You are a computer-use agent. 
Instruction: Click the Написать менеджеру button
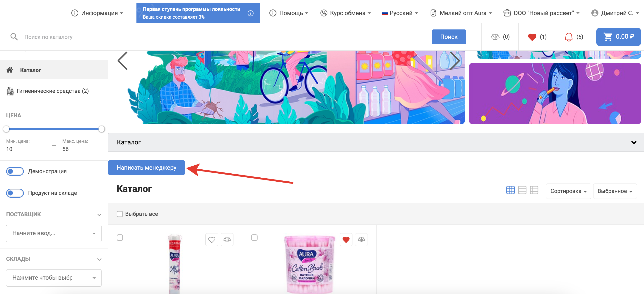[x=146, y=167]
